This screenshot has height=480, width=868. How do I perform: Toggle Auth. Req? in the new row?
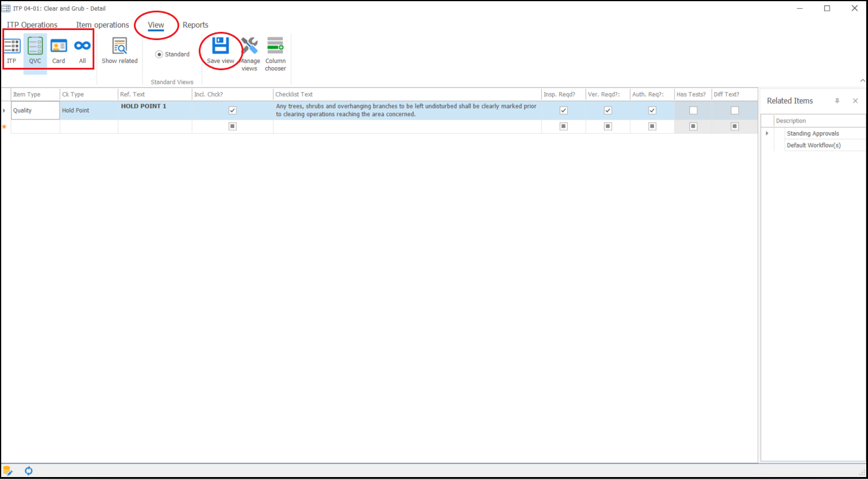[652, 126]
